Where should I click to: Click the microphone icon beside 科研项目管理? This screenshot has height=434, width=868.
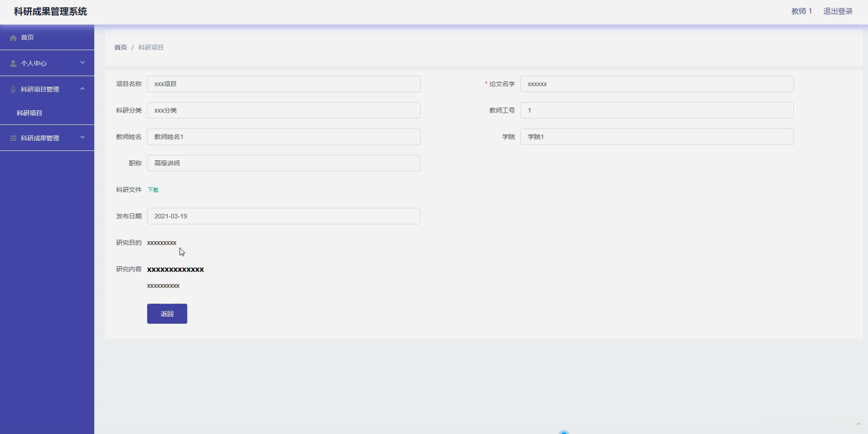pos(13,89)
